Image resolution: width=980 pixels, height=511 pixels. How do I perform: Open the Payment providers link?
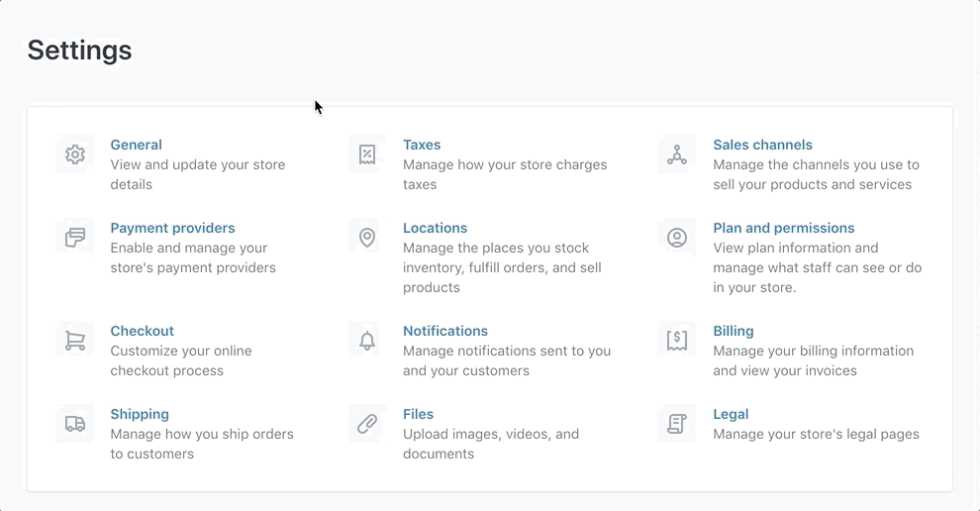[172, 228]
